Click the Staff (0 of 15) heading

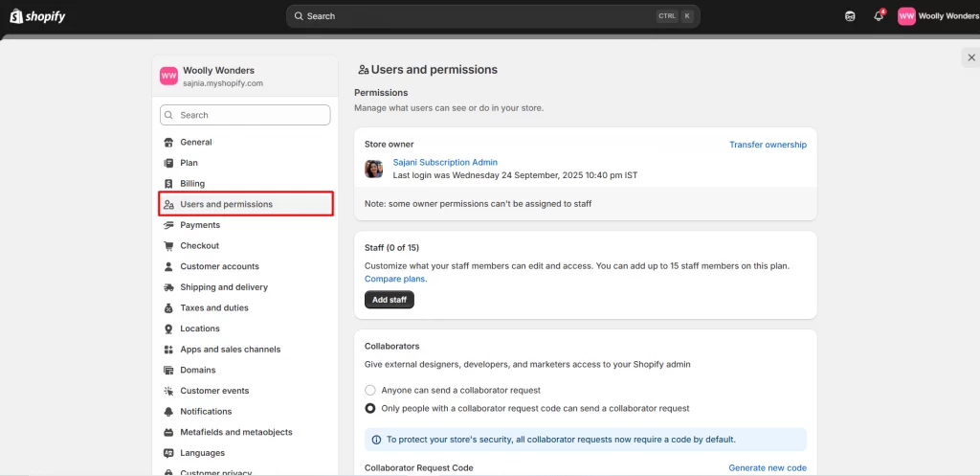click(391, 248)
